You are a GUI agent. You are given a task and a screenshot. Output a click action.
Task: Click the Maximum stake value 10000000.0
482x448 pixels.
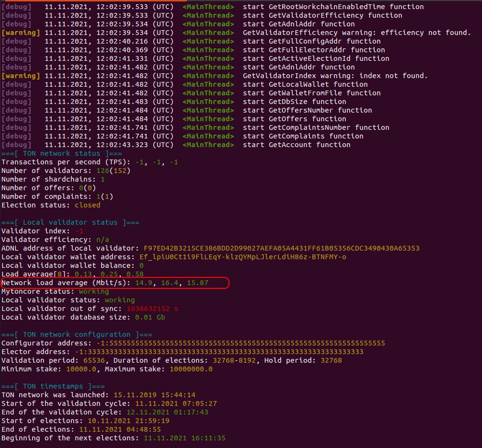[191, 369]
